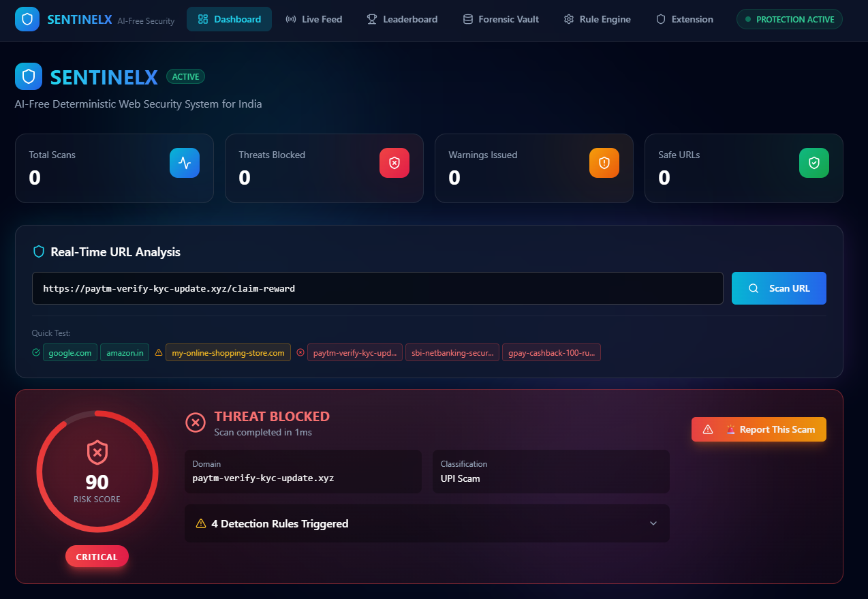
Task: Select the gpay-cashback-100-ru... quick test chip
Action: 551,352
